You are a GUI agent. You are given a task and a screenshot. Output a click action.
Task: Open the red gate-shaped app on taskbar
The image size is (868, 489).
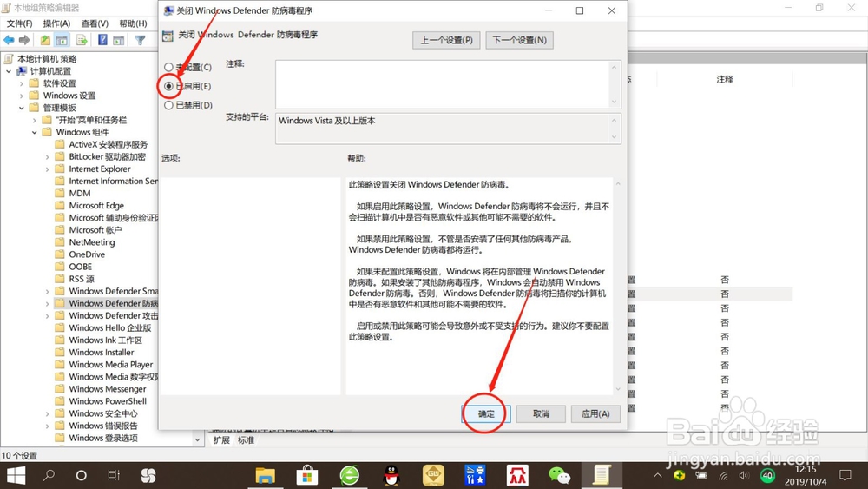click(x=517, y=475)
